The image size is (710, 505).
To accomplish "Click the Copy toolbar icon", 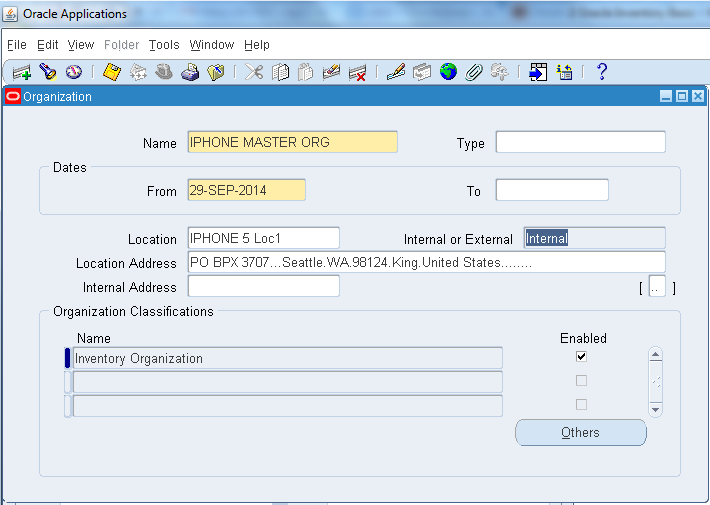I will tap(280, 72).
